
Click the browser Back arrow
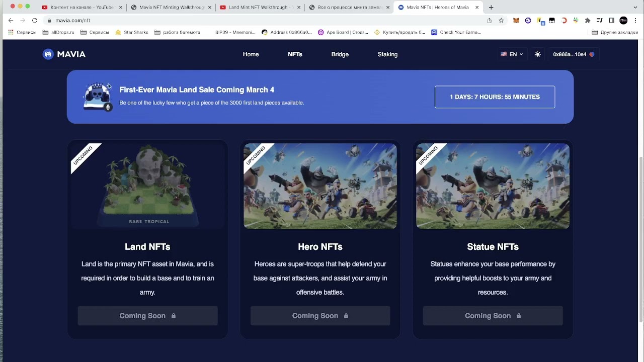click(x=11, y=20)
